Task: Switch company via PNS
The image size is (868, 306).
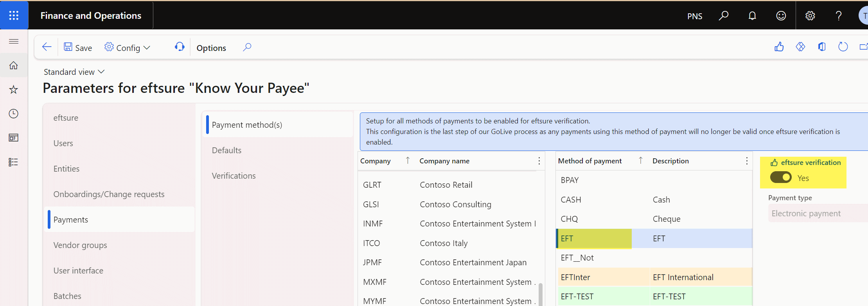Action: (695, 16)
